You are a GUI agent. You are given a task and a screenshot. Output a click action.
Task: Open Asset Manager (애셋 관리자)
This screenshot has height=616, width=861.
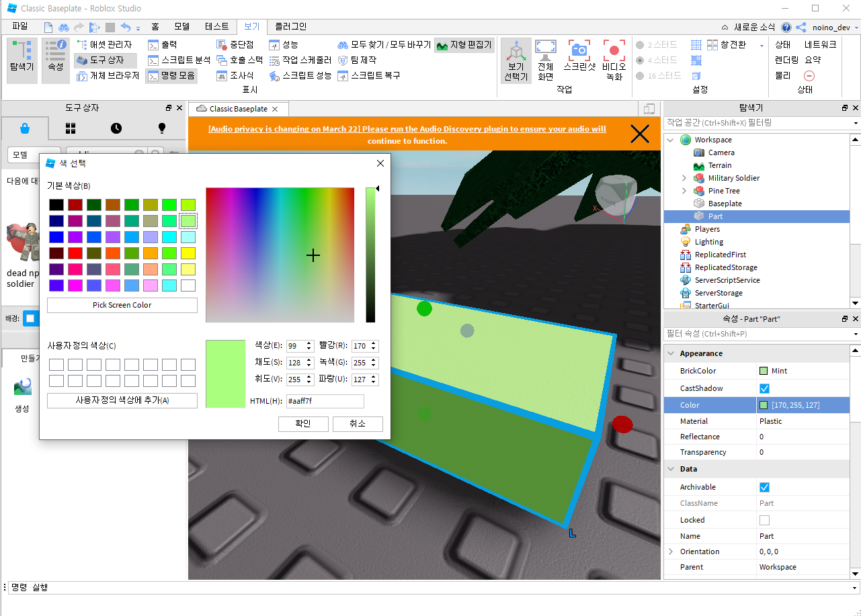(x=105, y=44)
